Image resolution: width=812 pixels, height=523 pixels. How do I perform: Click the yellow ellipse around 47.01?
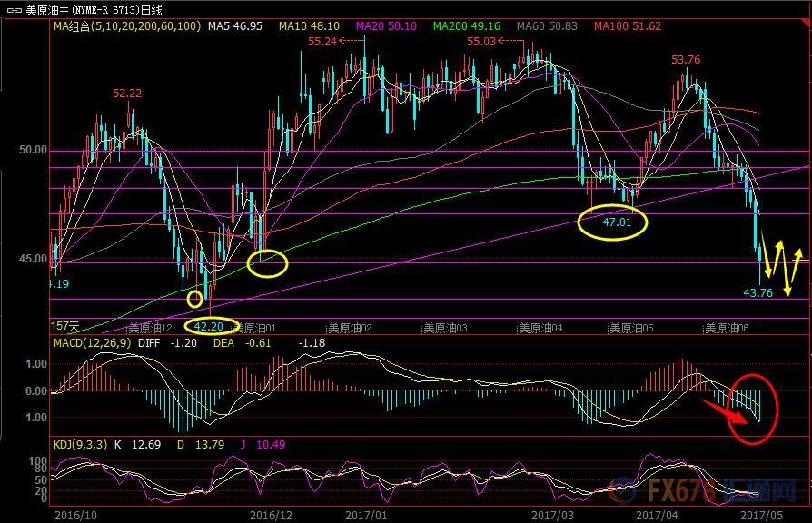613,221
